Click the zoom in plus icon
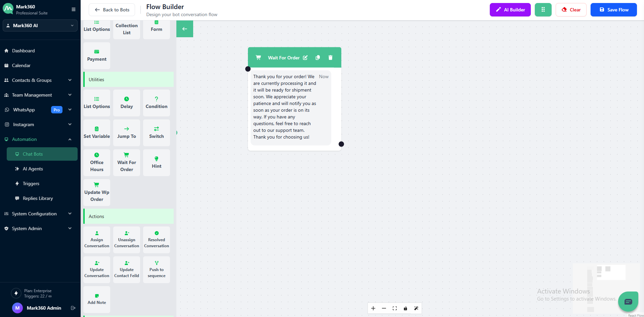Viewport: 644px width, 317px height. (373, 308)
